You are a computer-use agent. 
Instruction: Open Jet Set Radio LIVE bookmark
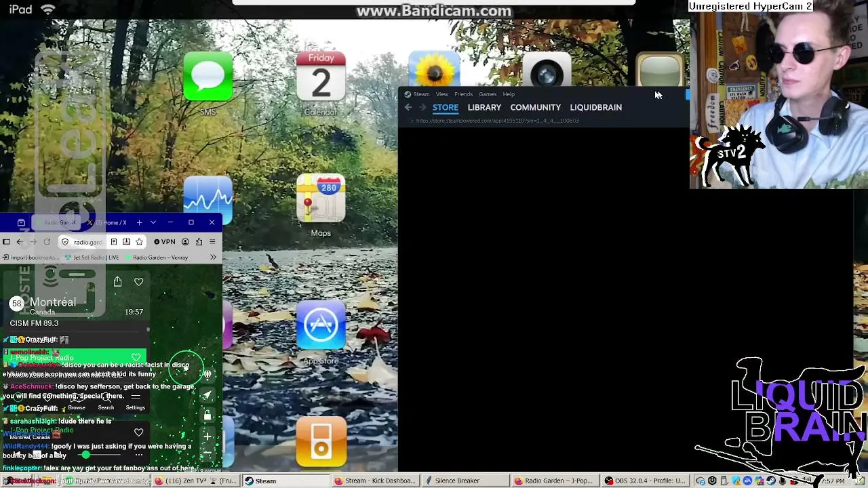pyautogui.click(x=92, y=258)
